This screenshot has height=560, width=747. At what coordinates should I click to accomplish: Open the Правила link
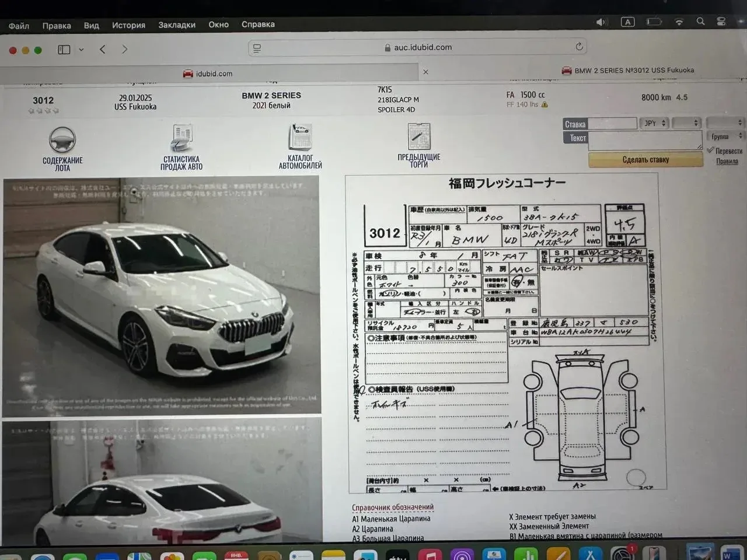coord(727,162)
